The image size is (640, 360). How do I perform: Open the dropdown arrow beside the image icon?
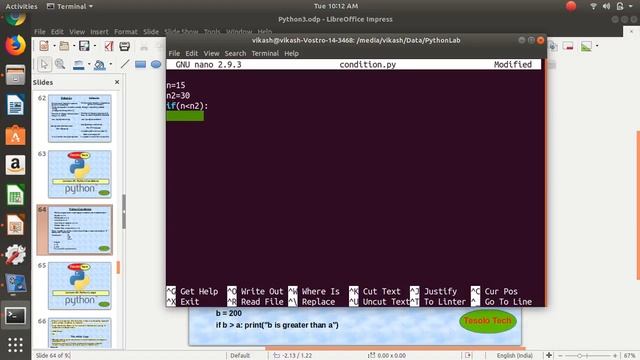(x=597, y=46)
